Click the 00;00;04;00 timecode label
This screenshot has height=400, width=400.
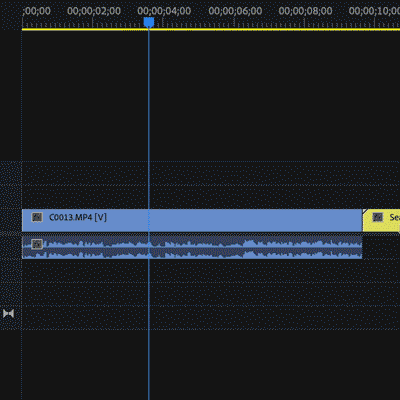pyautogui.click(x=164, y=11)
